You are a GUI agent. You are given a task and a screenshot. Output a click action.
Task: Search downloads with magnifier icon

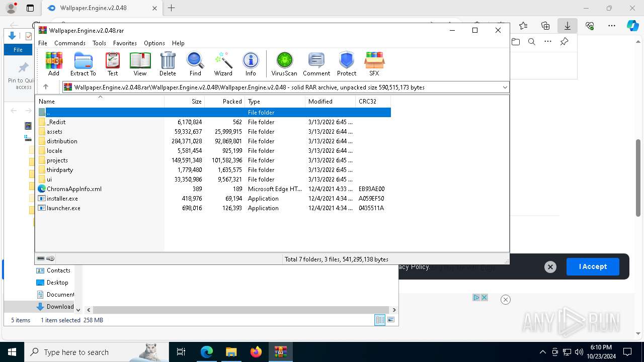[532, 42]
